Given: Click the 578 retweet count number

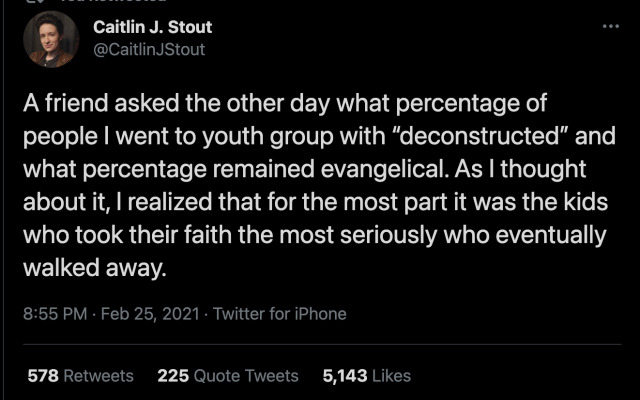Looking at the screenshot, I should [42, 376].
